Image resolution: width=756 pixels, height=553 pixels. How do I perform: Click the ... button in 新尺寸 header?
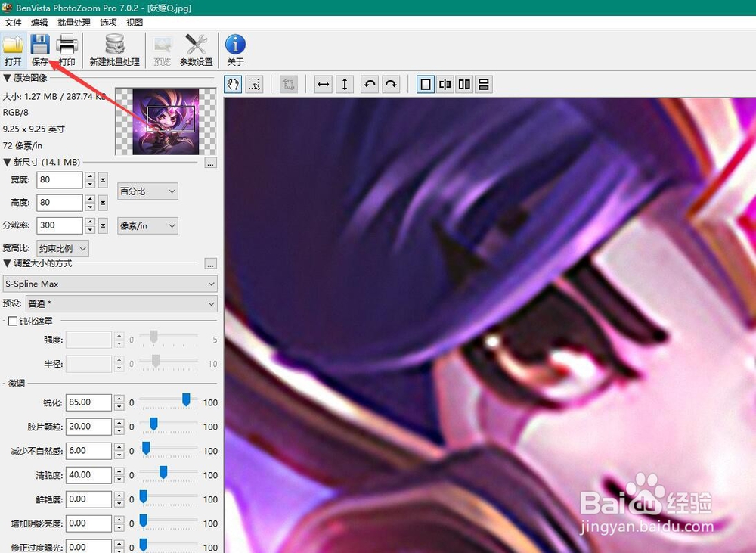tap(210, 163)
